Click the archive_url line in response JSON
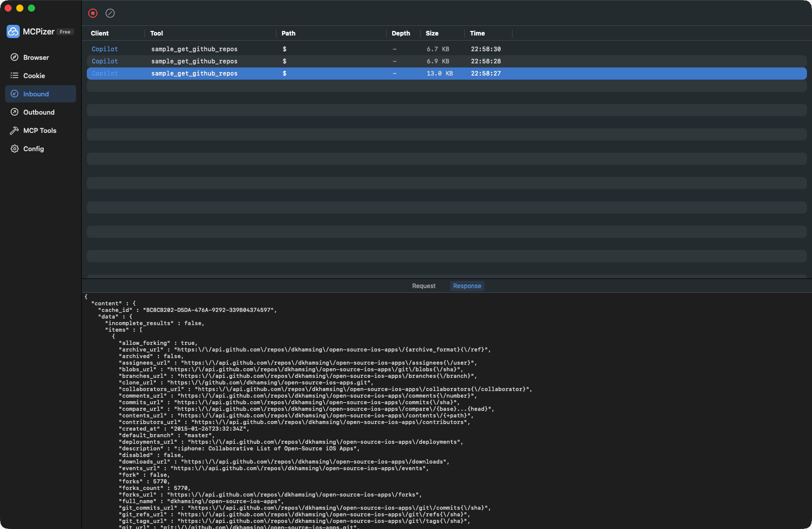The height and width of the screenshot is (529, 812). click(x=305, y=349)
